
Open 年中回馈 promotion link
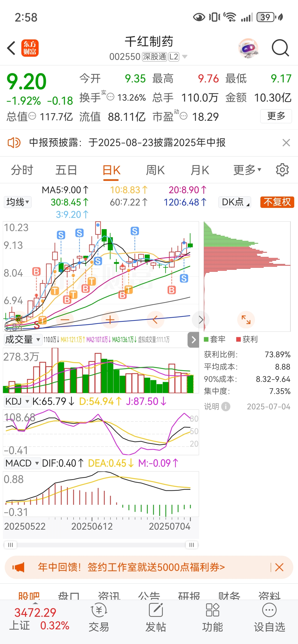131,567
